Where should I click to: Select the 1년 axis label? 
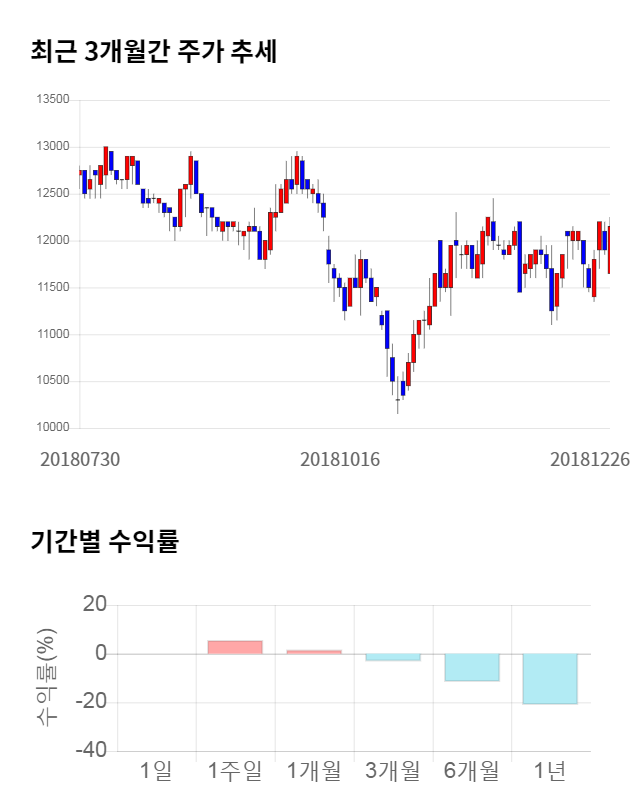tap(550, 771)
